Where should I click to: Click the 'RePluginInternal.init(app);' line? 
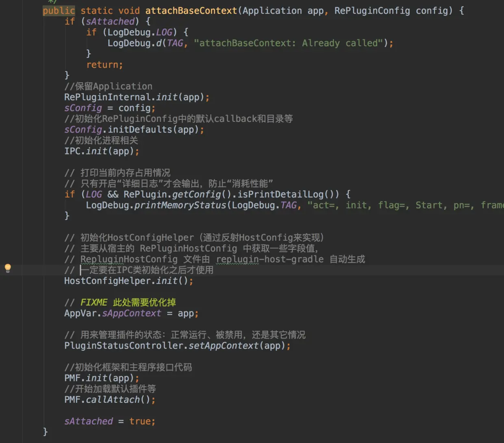[137, 97]
